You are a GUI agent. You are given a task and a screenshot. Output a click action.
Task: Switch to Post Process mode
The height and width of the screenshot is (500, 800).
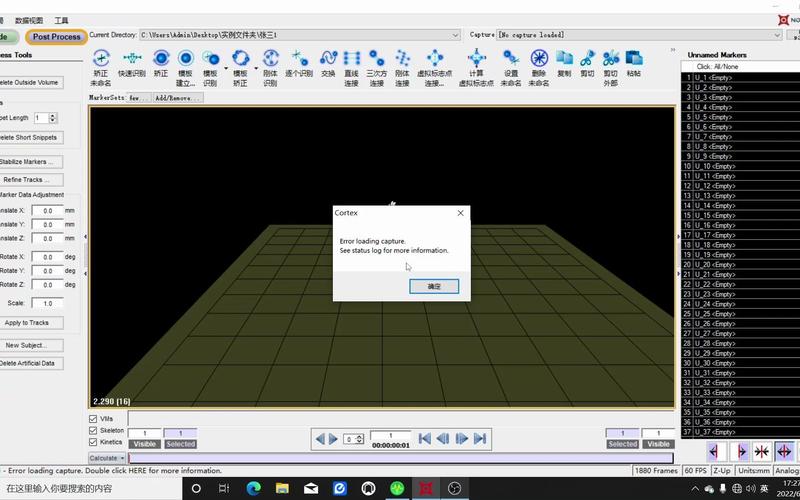57,37
